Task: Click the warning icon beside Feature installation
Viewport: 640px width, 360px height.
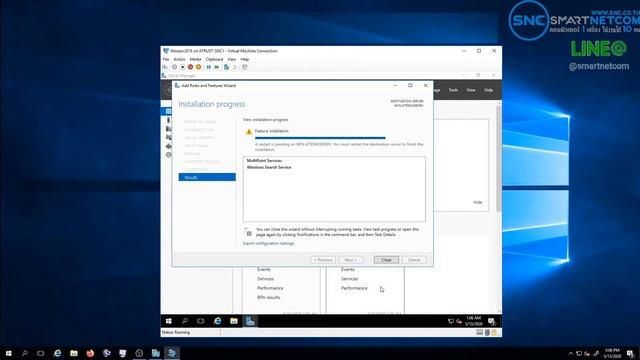Action: tap(249, 131)
